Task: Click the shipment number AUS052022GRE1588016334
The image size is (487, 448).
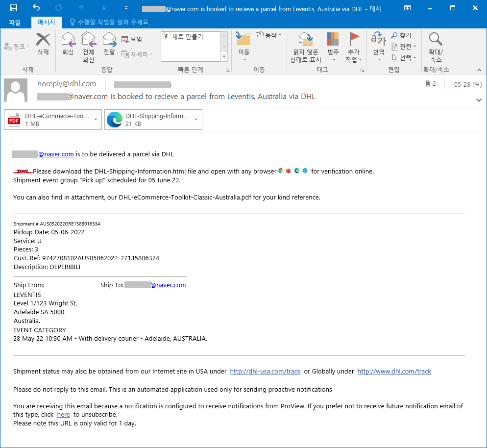Action: [70, 224]
